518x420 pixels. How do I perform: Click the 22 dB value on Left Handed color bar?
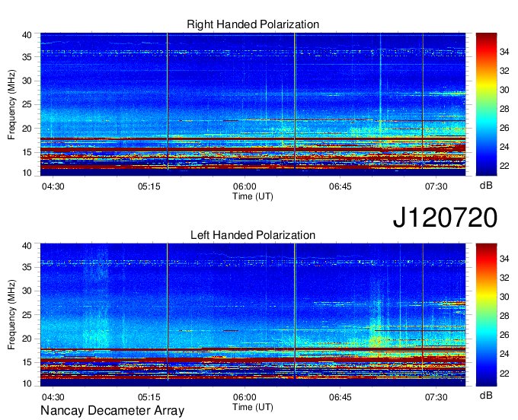click(x=504, y=374)
